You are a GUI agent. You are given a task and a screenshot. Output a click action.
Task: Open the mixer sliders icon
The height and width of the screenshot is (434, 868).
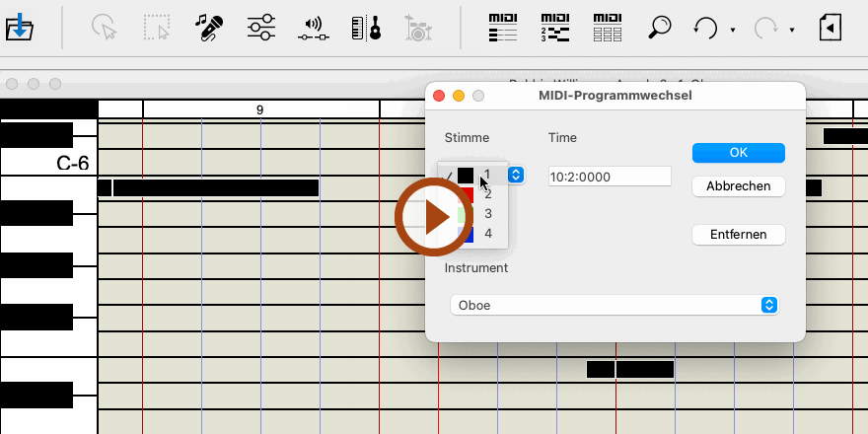pyautogui.click(x=260, y=28)
